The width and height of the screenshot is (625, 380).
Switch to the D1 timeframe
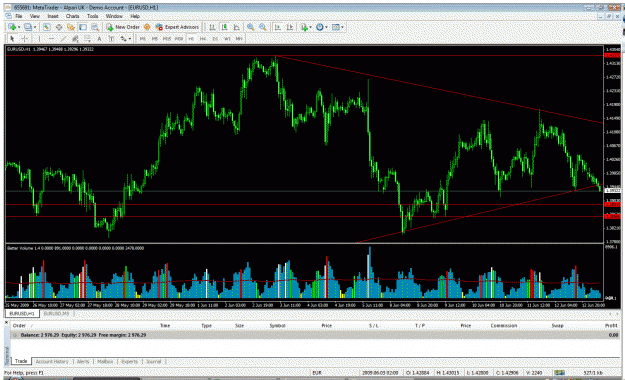point(215,39)
